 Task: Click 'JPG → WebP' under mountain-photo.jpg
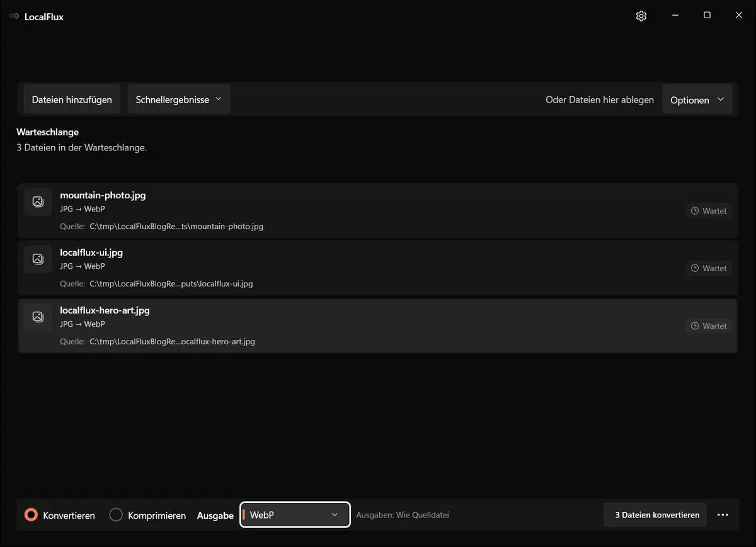click(x=83, y=209)
